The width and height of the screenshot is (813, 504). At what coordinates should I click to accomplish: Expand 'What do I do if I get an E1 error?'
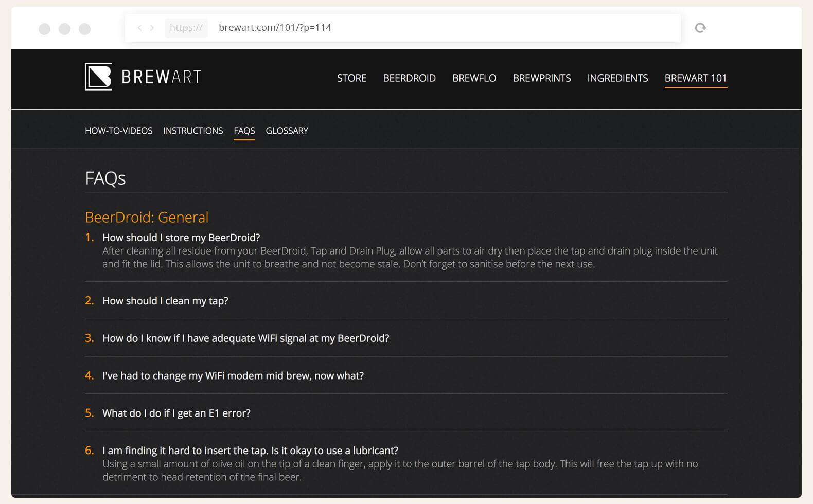(x=176, y=413)
